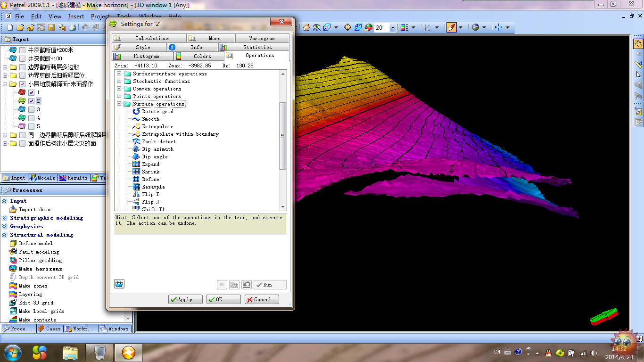The height and width of the screenshot is (362, 644).
Task: Open the Windows Start menu
Action: (12, 352)
